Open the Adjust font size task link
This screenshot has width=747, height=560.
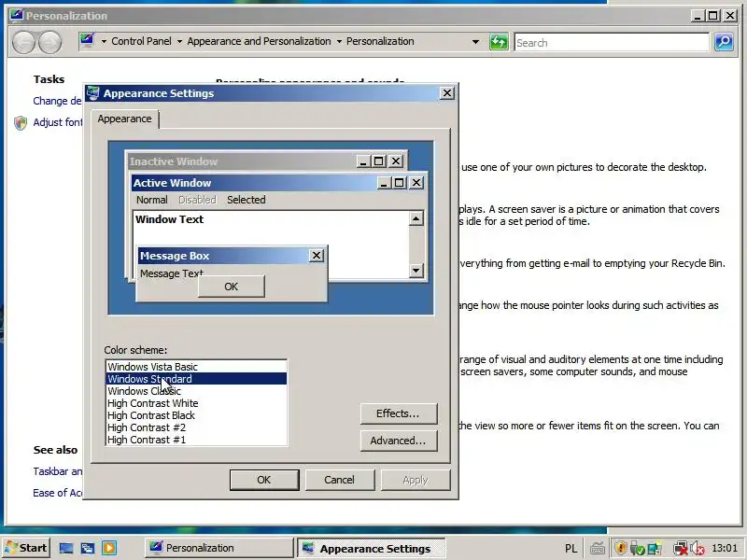58,122
